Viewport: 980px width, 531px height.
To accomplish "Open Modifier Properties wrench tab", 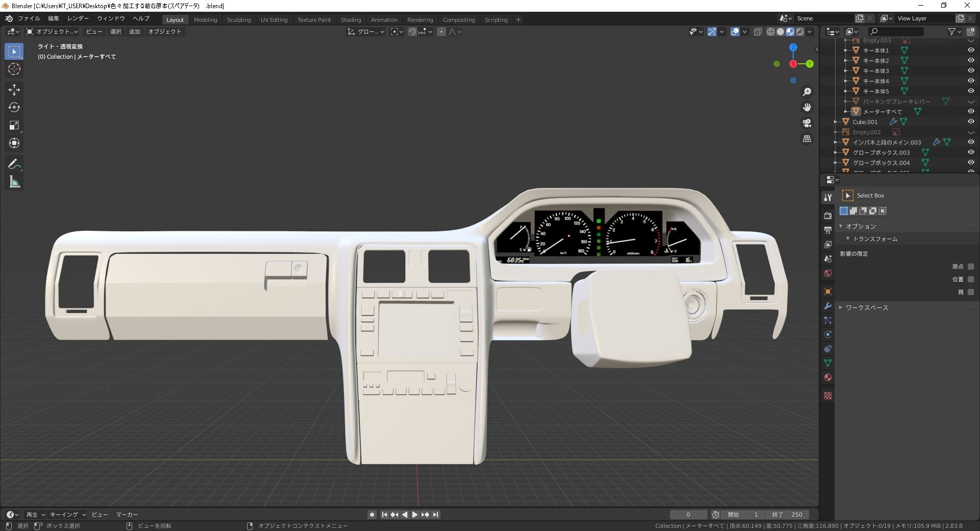I will [x=827, y=306].
